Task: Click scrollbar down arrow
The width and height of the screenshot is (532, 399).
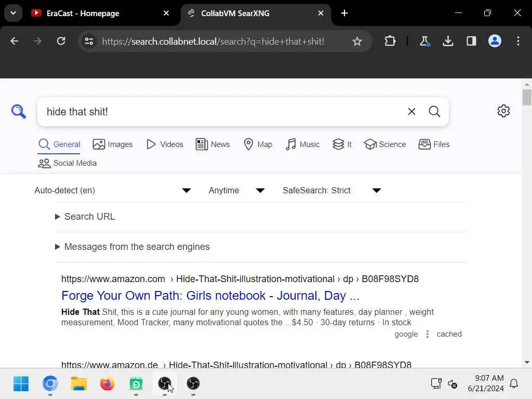Action: [x=527, y=362]
